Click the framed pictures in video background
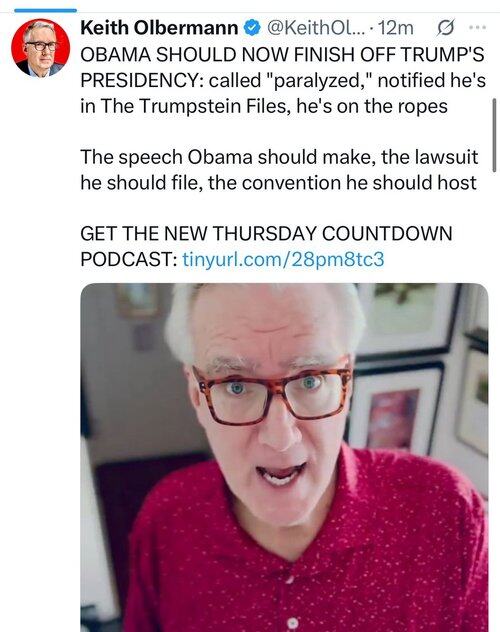The image size is (500, 632). (x=419, y=371)
